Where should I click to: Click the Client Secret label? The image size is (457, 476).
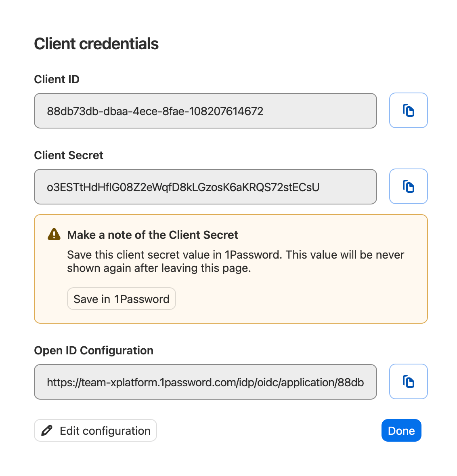[69, 155]
